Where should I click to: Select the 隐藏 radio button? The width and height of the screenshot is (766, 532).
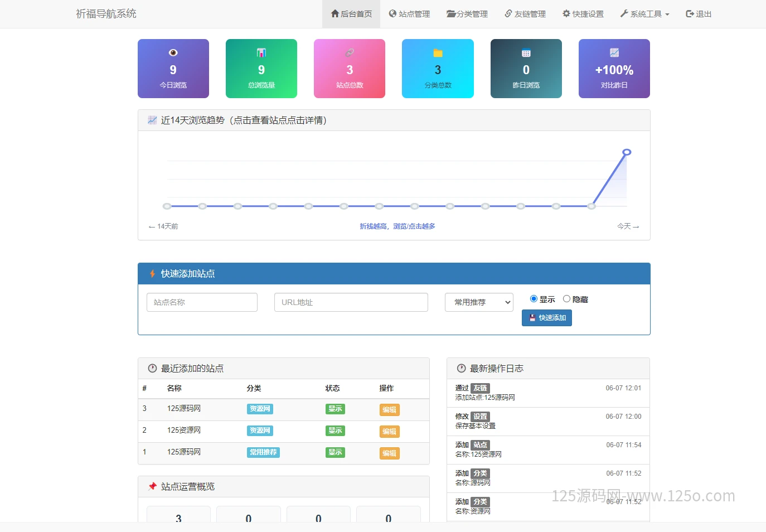(x=566, y=299)
